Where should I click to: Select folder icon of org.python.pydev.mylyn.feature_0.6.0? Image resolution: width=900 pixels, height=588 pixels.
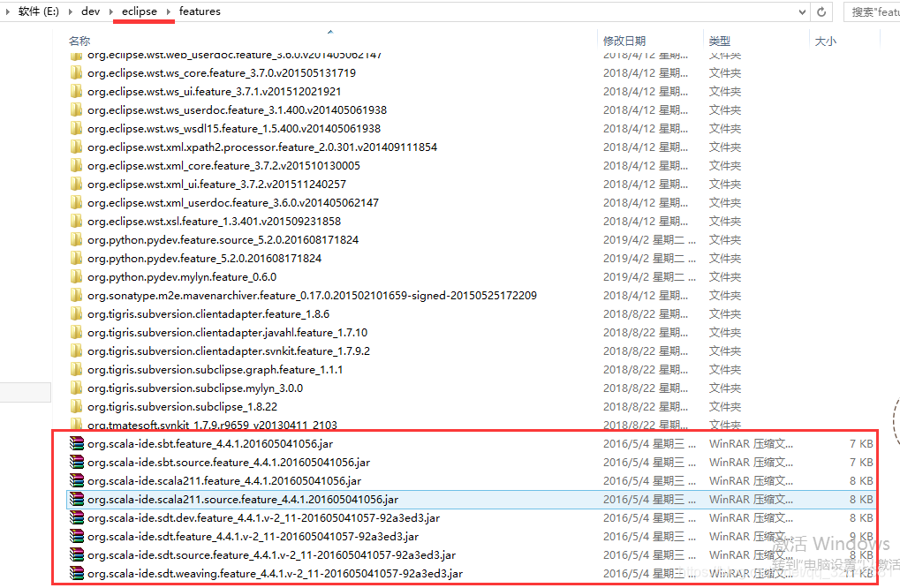(x=76, y=276)
